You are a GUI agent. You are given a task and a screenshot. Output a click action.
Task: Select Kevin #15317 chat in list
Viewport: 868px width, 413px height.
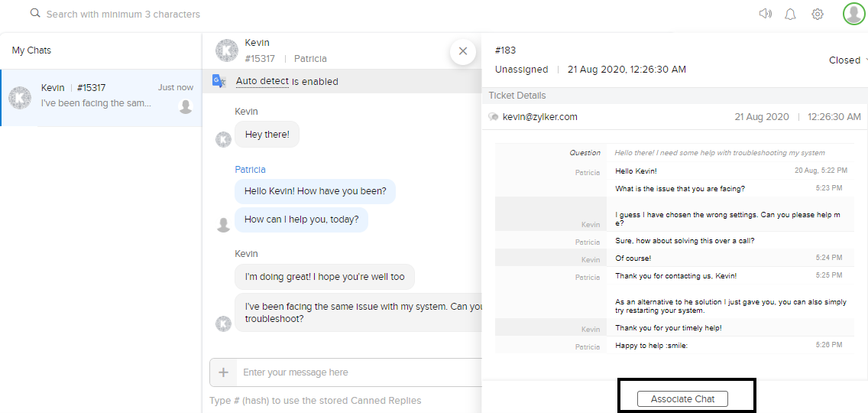(x=101, y=97)
